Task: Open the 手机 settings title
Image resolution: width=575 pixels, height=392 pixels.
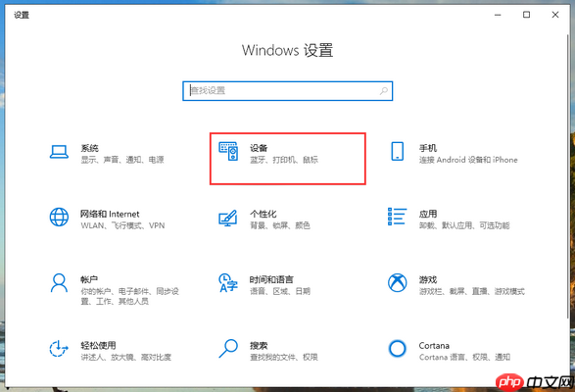Action: click(428, 148)
